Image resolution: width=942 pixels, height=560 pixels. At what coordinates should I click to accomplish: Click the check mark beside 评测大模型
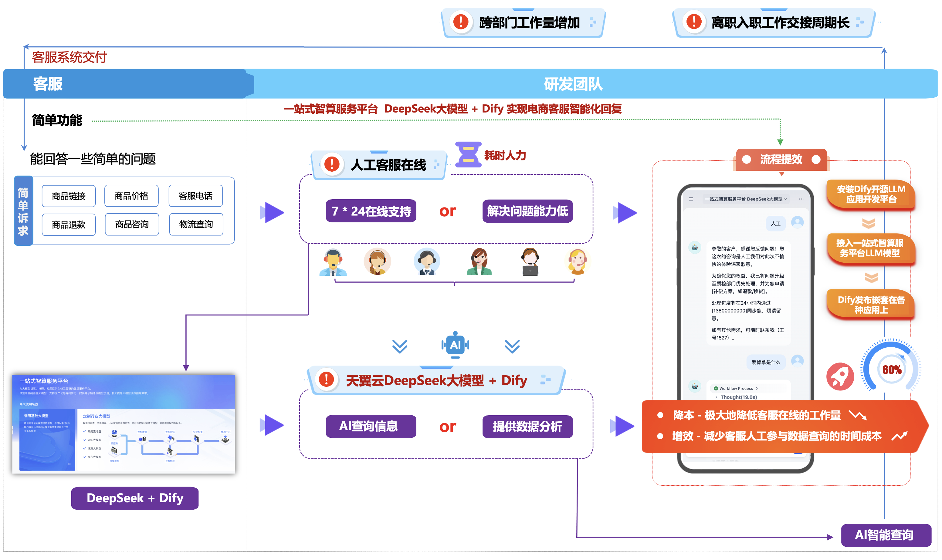coord(85,448)
